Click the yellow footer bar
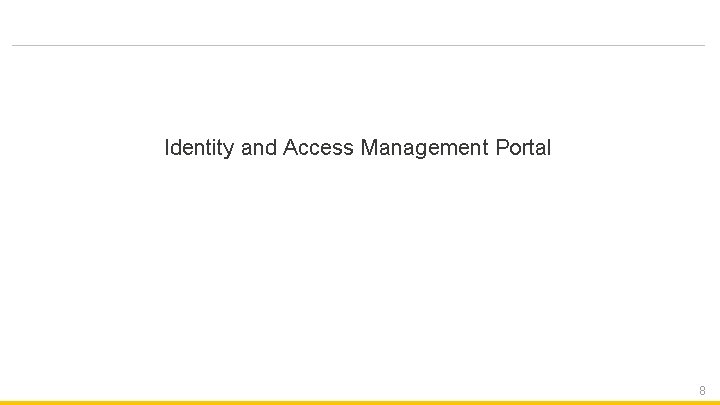Screen dimensions: 720x405 360,403
